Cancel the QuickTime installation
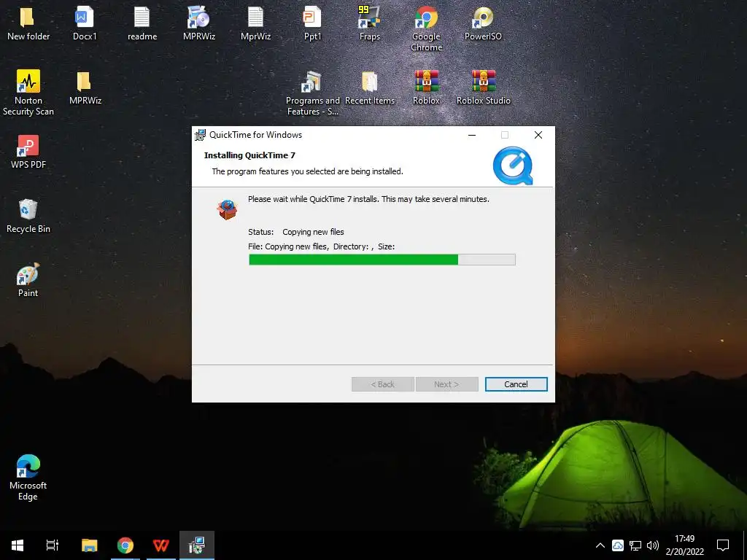The image size is (747, 560). point(516,384)
